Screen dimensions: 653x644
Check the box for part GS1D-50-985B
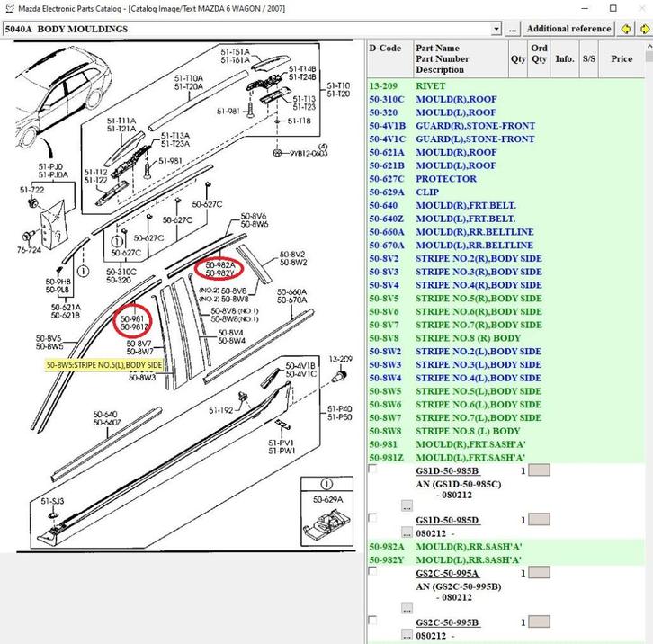[x=373, y=470]
